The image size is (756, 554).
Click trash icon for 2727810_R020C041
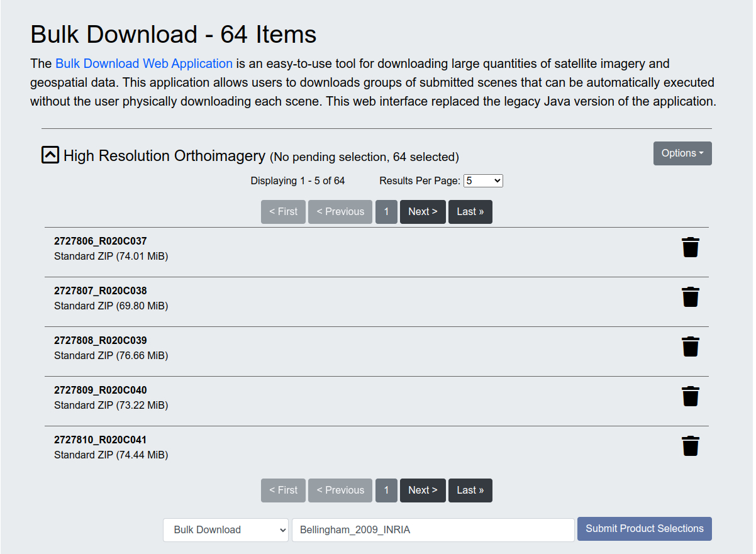point(690,446)
